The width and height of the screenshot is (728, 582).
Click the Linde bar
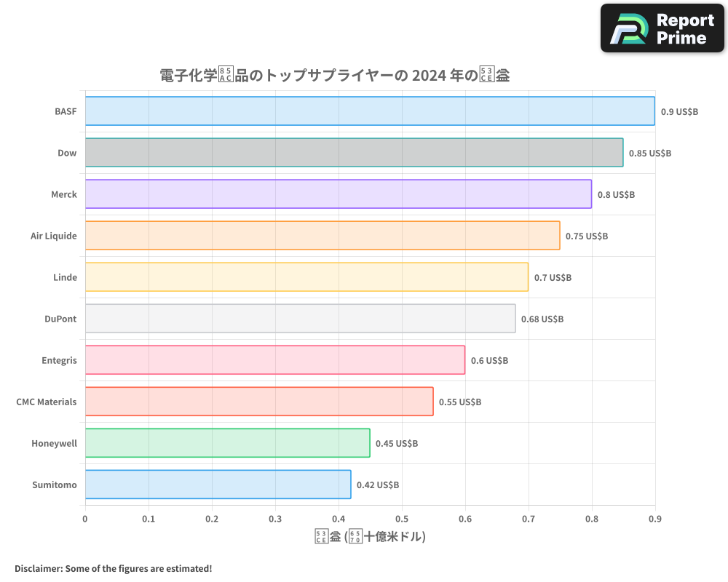click(x=306, y=277)
